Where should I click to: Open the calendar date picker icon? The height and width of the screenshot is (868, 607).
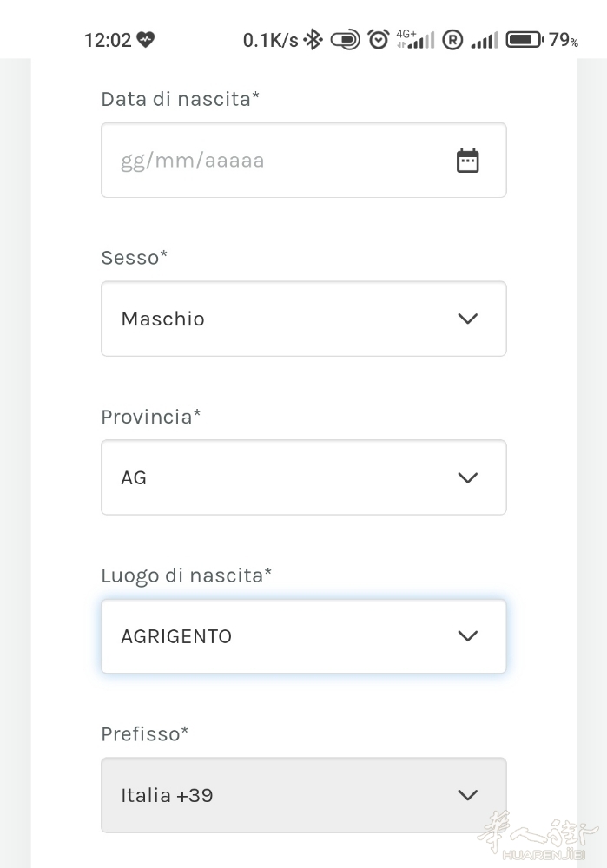467,161
